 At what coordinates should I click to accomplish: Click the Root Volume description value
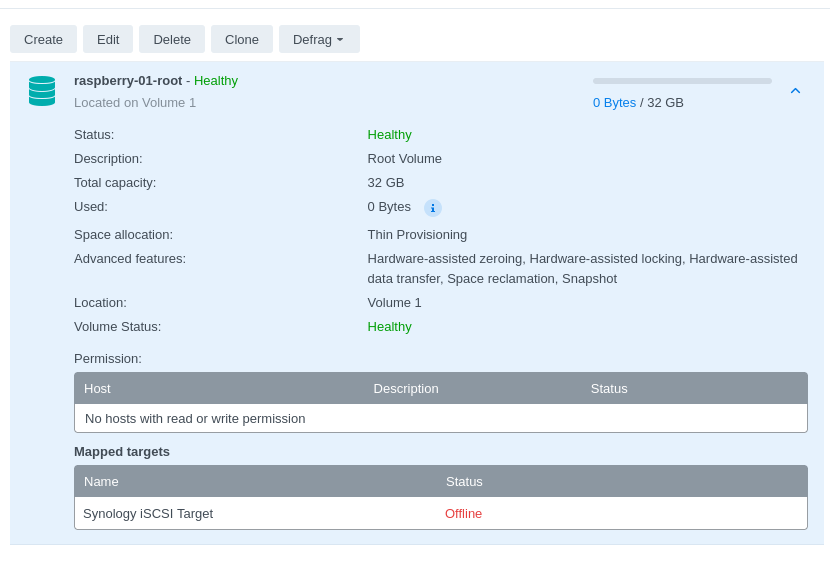point(404,159)
